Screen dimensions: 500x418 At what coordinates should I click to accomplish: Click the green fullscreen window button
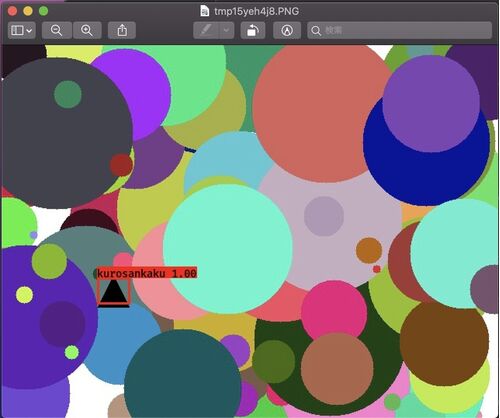pyautogui.click(x=43, y=11)
